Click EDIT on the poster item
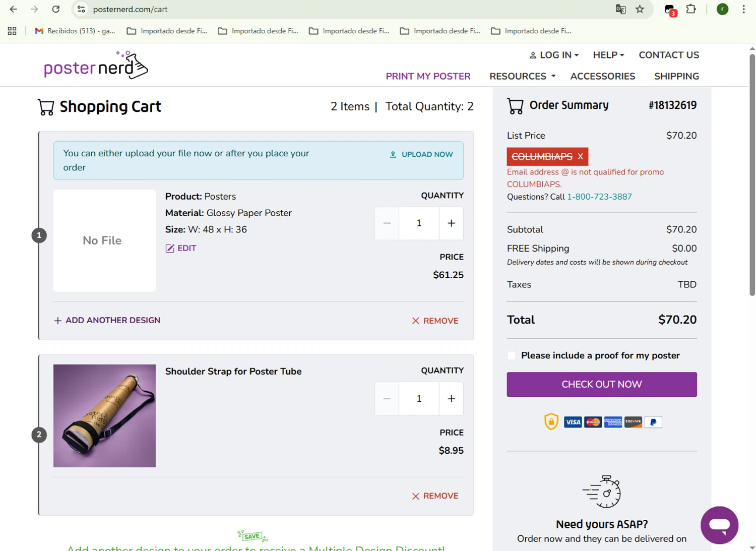The width and height of the screenshot is (756, 551). point(181,248)
